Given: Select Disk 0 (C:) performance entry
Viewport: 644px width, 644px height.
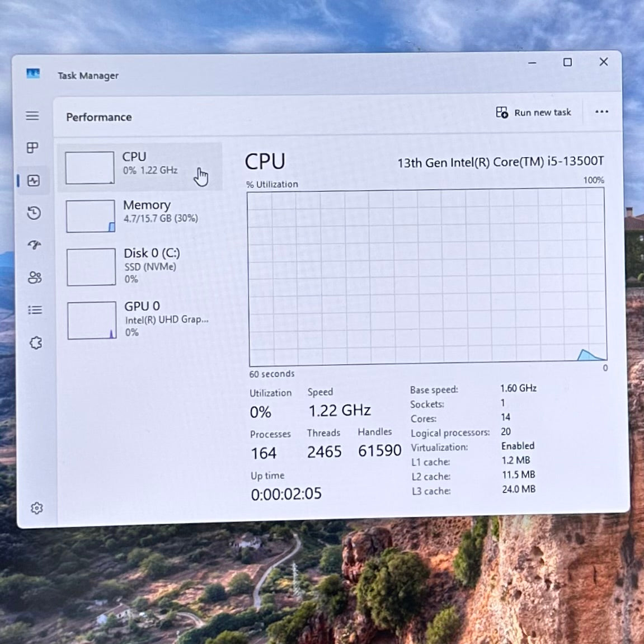Looking at the screenshot, I should [x=141, y=266].
